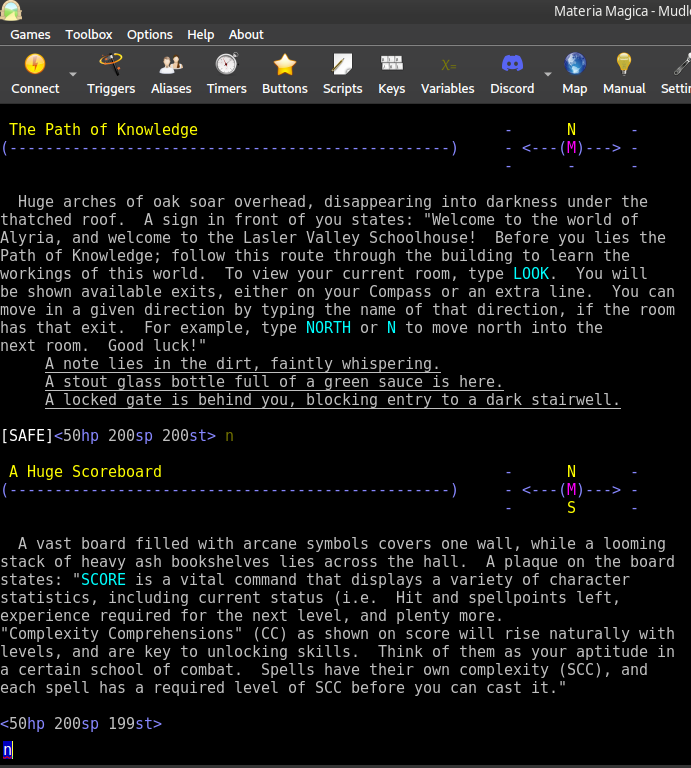691x768 pixels.
Task: Open the Timers stopwatch tool
Action: pyautogui.click(x=227, y=66)
